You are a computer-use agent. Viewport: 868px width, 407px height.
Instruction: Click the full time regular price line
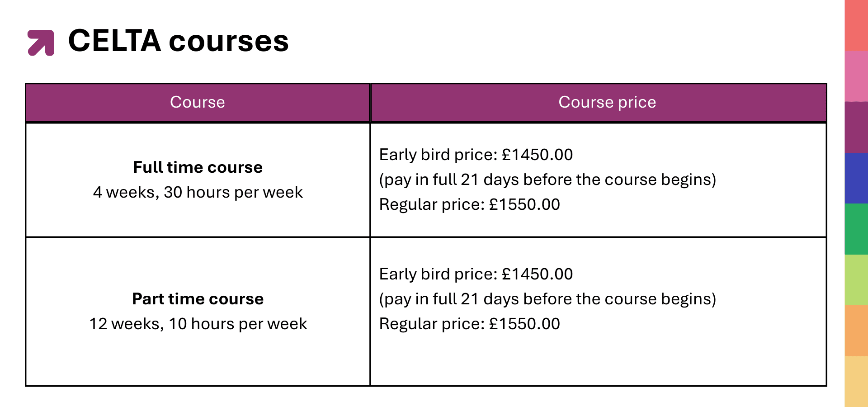click(469, 204)
